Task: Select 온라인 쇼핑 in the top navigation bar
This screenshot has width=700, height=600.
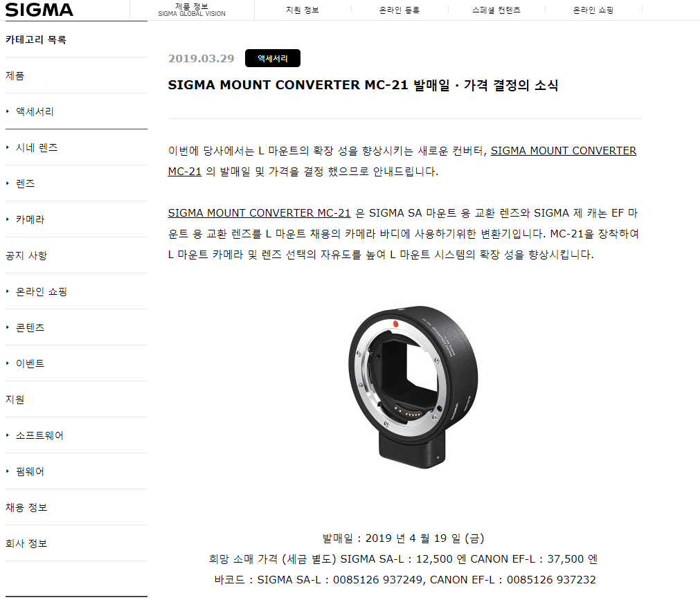Action: [593, 10]
